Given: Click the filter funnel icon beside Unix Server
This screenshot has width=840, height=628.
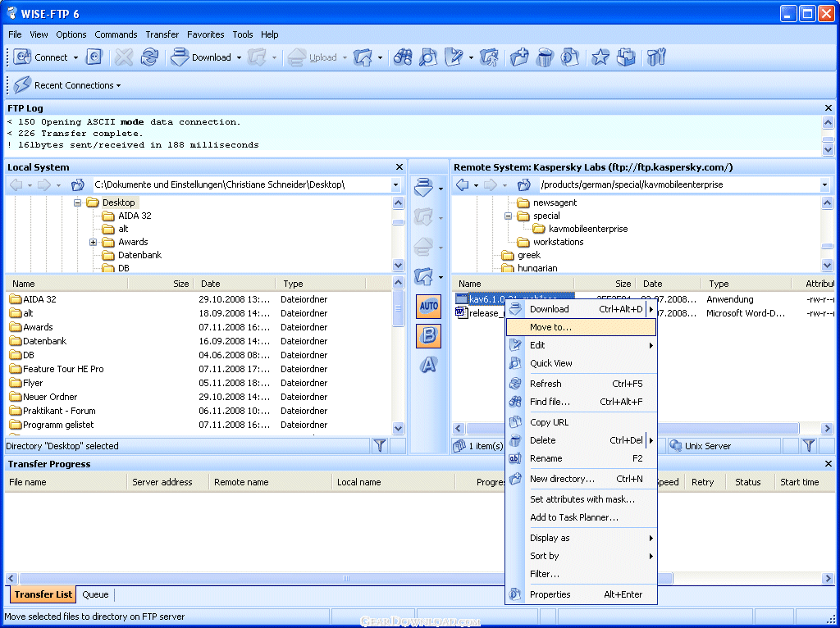Looking at the screenshot, I should pyautogui.click(x=809, y=445).
